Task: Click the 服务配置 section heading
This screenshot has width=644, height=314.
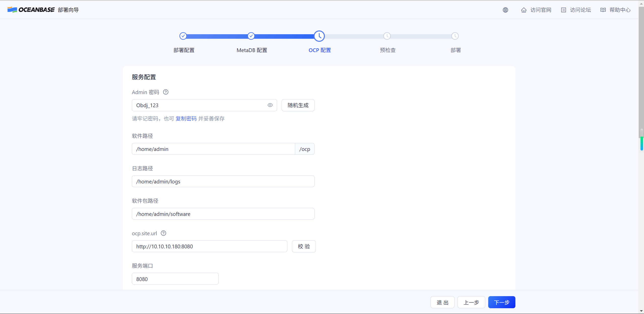Action: tap(144, 77)
